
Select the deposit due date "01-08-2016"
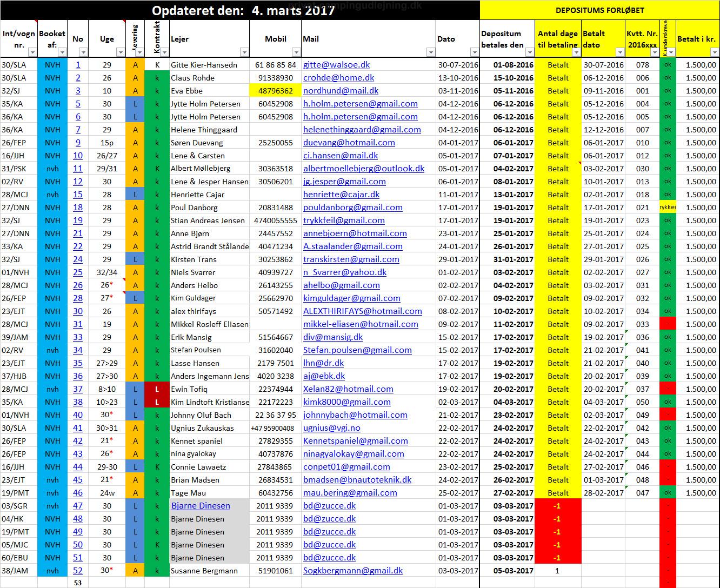pos(508,65)
